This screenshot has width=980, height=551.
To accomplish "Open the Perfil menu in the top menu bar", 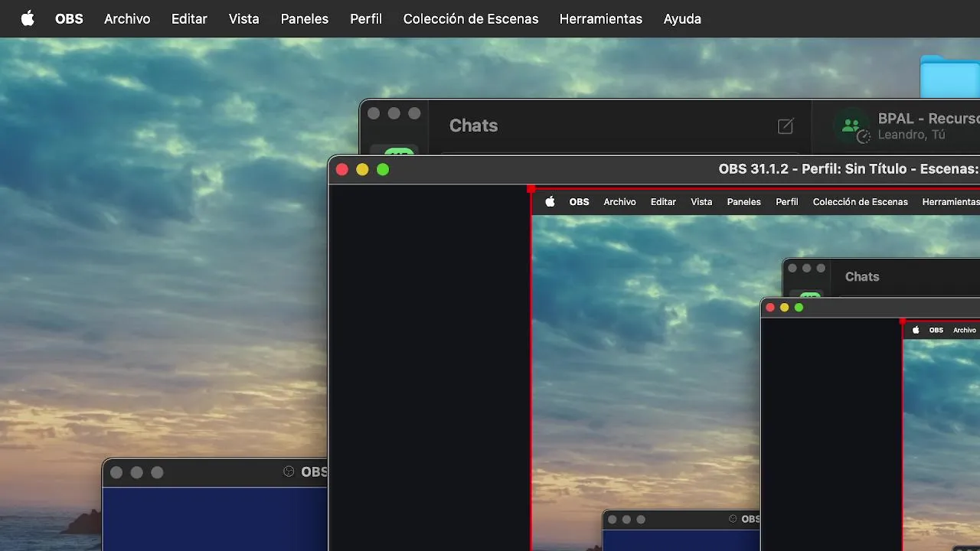I will tap(366, 18).
